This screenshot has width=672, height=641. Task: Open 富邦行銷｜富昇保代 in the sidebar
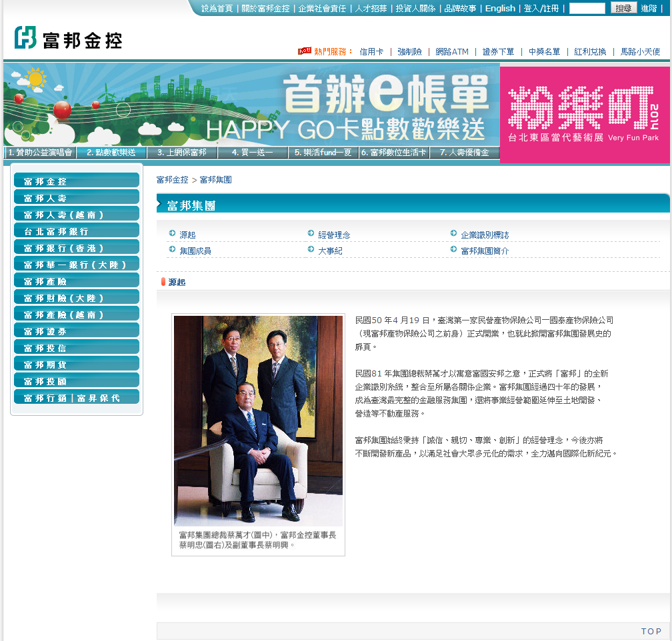(77, 398)
